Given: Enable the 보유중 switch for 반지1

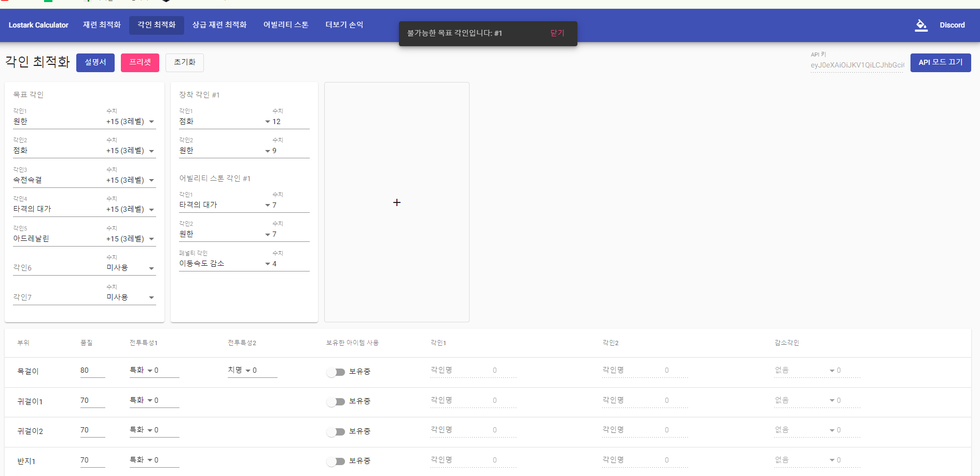Looking at the screenshot, I should point(336,461).
